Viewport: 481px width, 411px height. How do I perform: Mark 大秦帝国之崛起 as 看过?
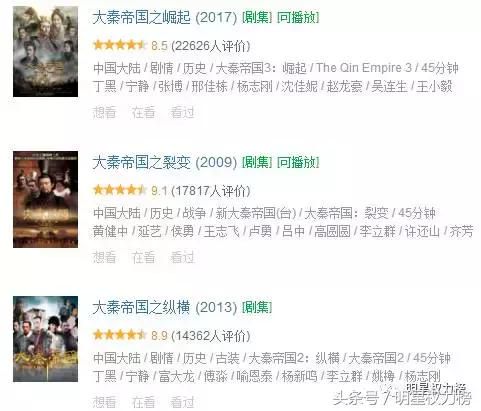(182, 112)
